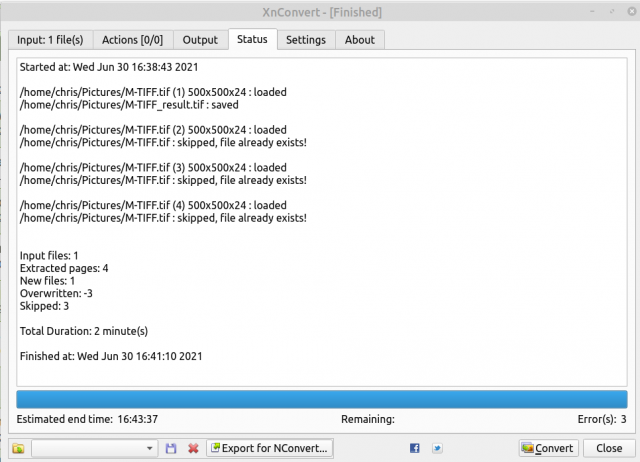Click the 'M-TIFF_result.tif : saved' log line

click(129, 105)
